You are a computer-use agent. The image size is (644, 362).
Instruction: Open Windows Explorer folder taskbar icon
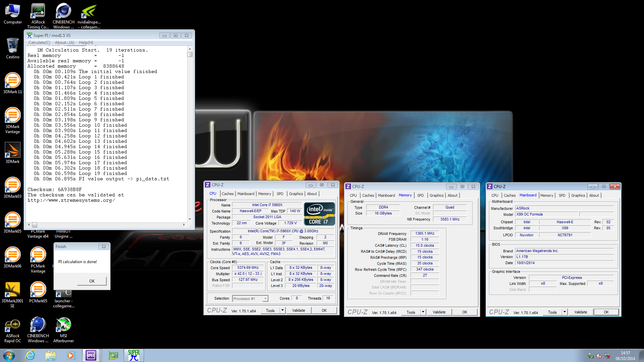(50, 355)
